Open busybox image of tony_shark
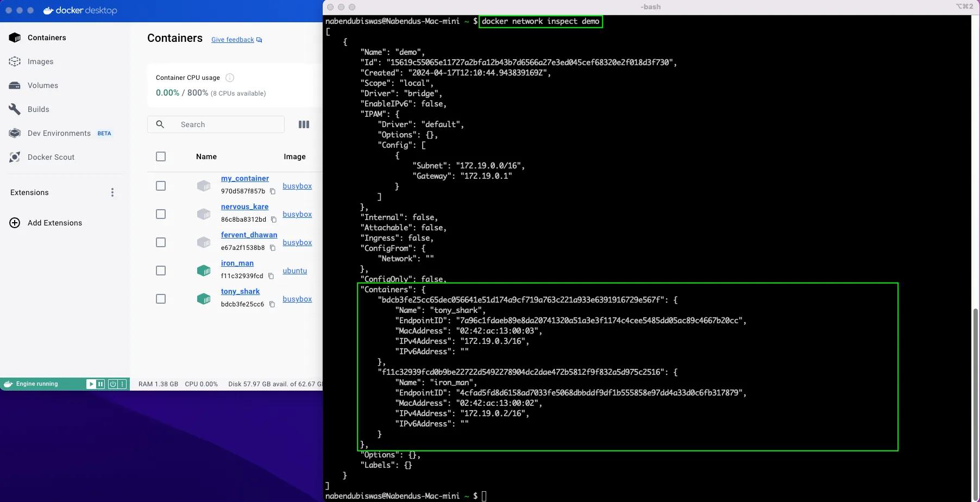The width and height of the screenshot is (980, 502). pos(297,299)
